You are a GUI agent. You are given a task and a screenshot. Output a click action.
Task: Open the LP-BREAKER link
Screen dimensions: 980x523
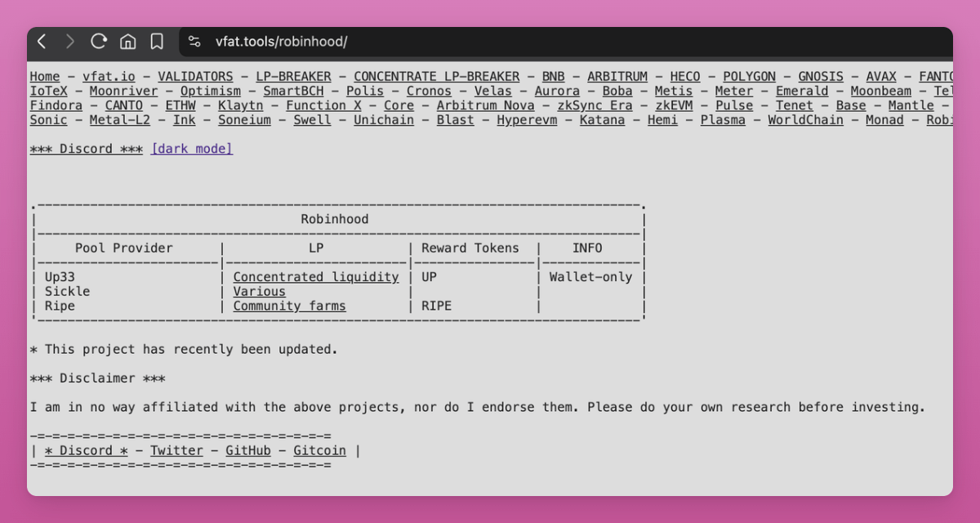pos(293,77)
